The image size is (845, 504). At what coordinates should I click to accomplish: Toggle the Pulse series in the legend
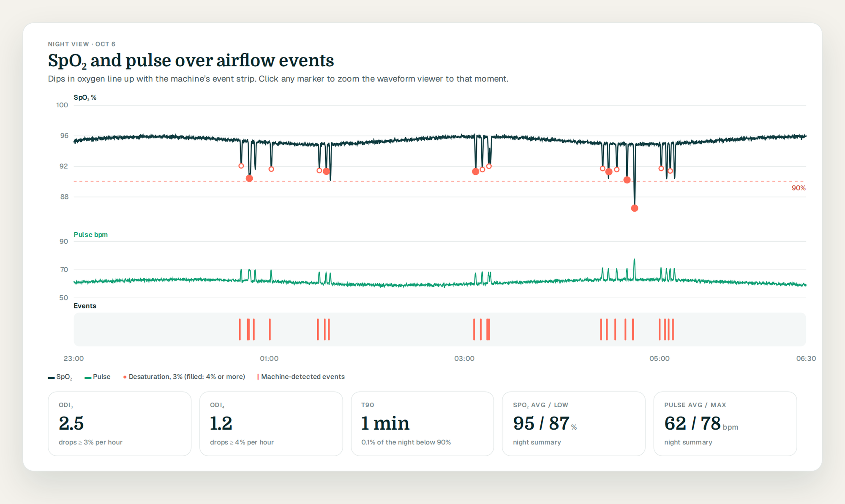click(98, 377)
